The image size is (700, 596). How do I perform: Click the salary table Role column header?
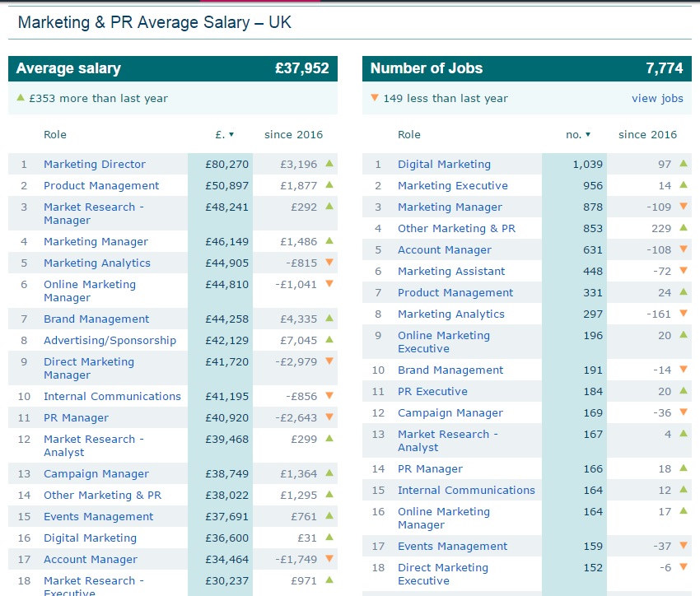click(55, 134)
